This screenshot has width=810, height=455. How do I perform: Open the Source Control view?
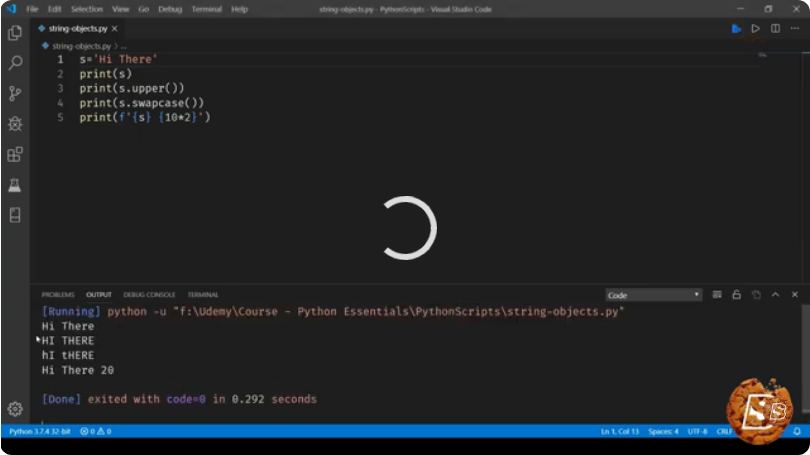tap(15, 93)
